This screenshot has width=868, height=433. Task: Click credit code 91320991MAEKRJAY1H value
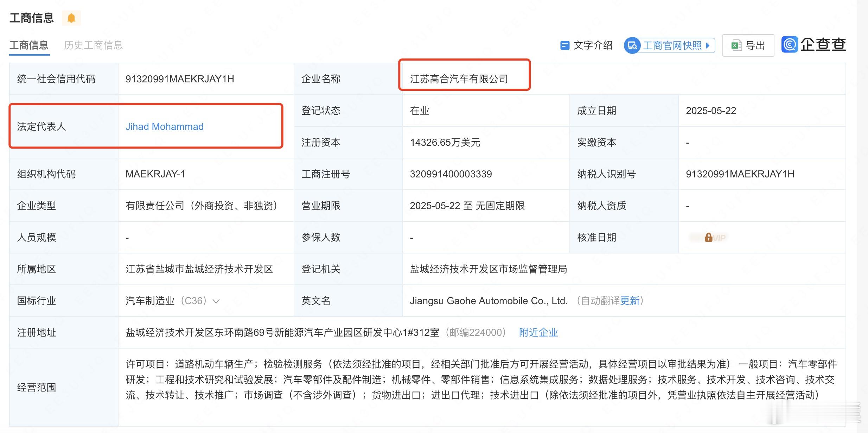tap(180, 79)
